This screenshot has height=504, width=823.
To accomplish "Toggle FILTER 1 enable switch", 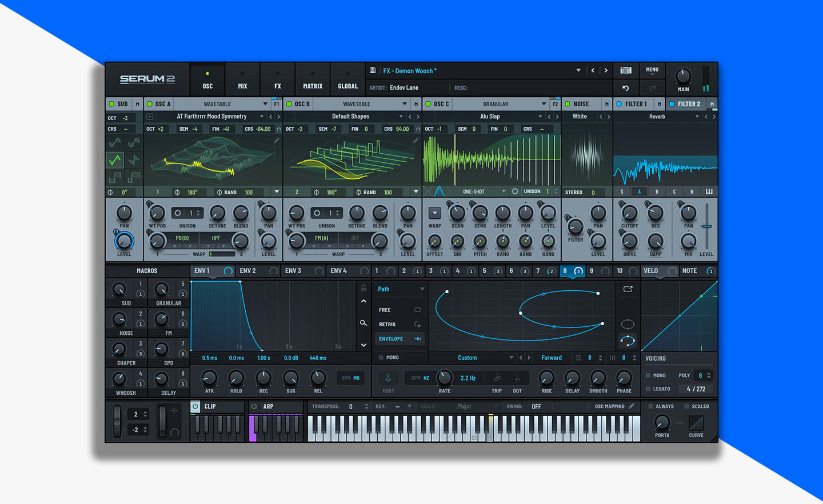I will point(619,104).
